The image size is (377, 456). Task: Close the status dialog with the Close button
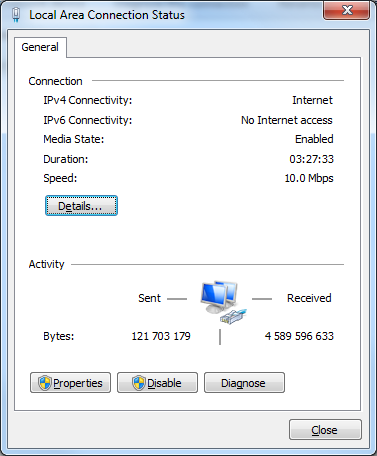[x=325, y=430]
